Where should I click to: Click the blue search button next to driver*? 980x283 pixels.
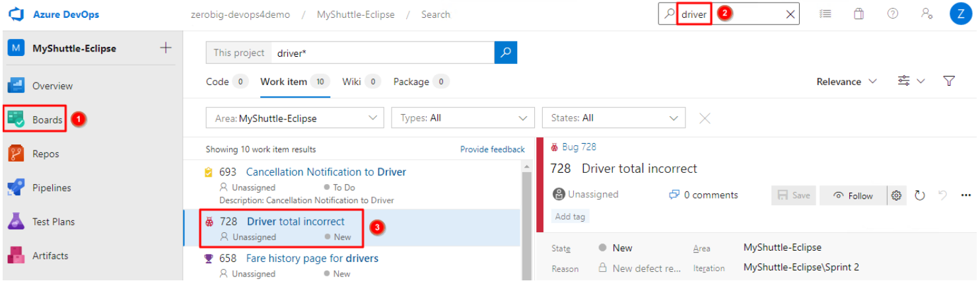(506, 53)
